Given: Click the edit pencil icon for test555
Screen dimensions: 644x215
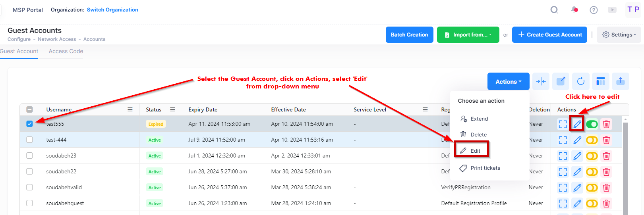Looking at the screenshot, I should pyautogui.click(x=577, y=124).
